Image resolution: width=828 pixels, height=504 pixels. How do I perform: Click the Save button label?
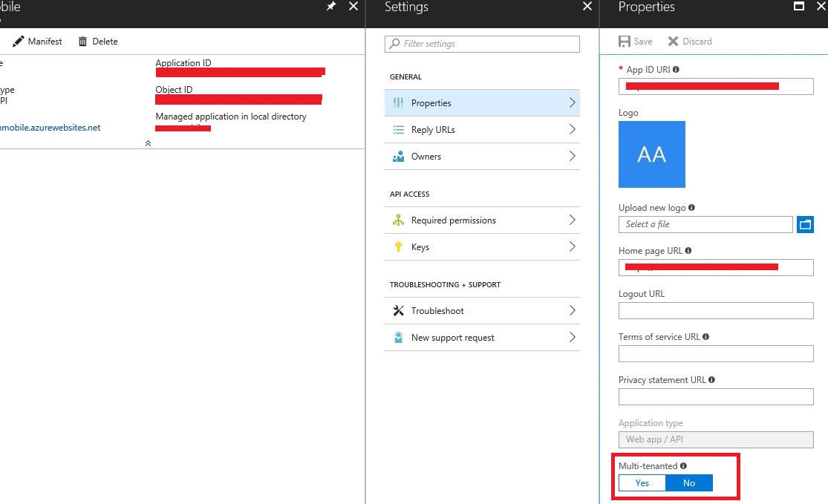tap(642, 41)
